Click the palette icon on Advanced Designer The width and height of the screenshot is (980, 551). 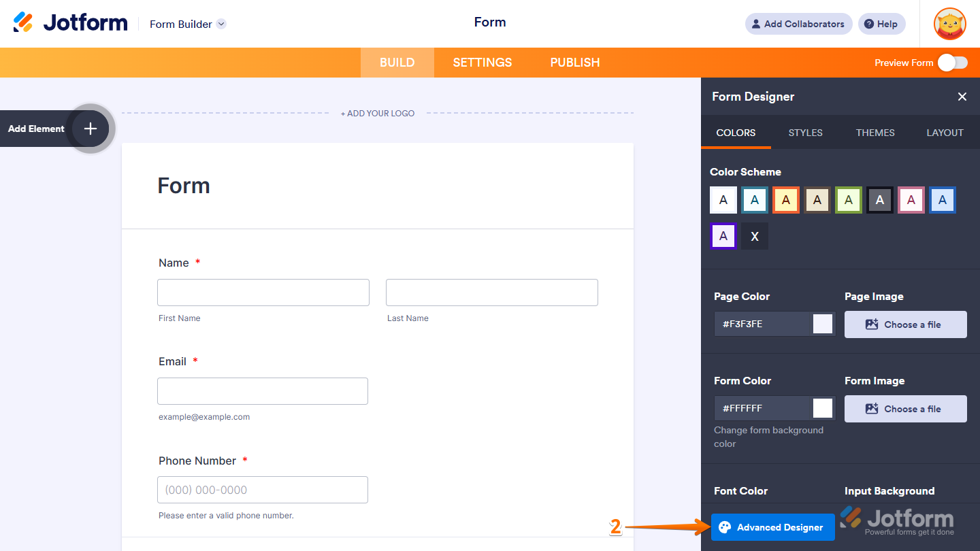(x=725, y=527)
